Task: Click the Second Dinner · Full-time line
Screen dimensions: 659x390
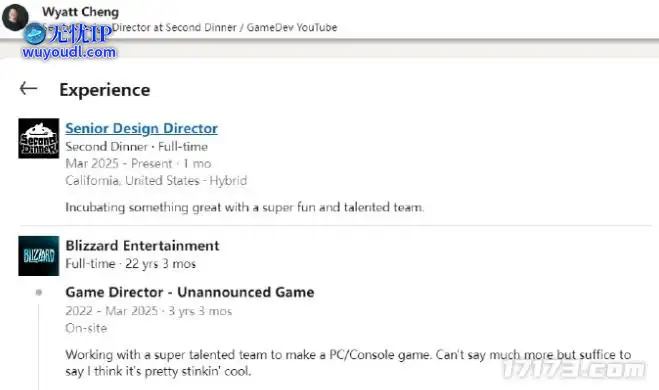Action: tap(136, 147)
